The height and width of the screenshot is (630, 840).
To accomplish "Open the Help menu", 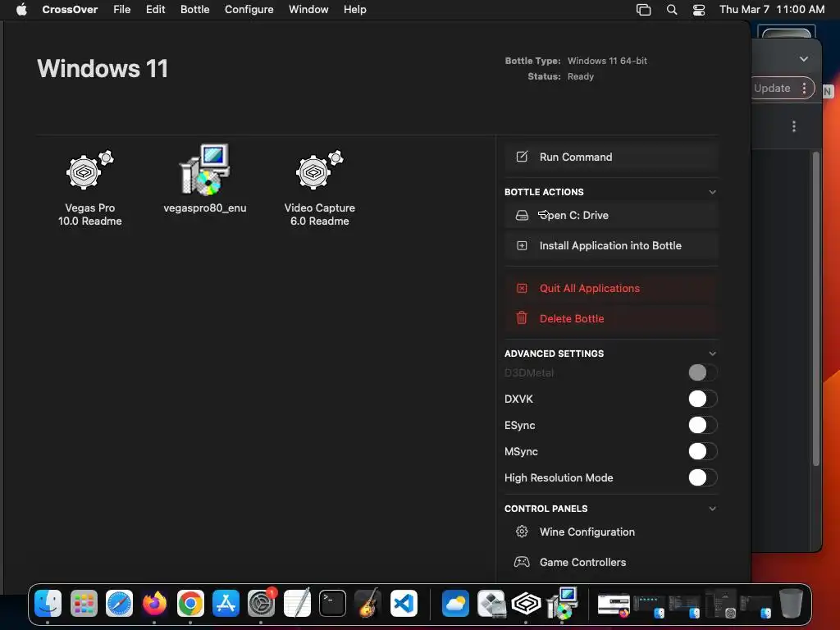I will 355,10.
